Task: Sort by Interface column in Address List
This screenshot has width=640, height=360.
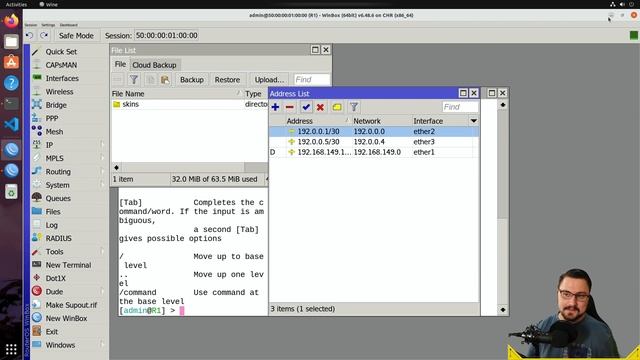Action: tap(440, 121)
